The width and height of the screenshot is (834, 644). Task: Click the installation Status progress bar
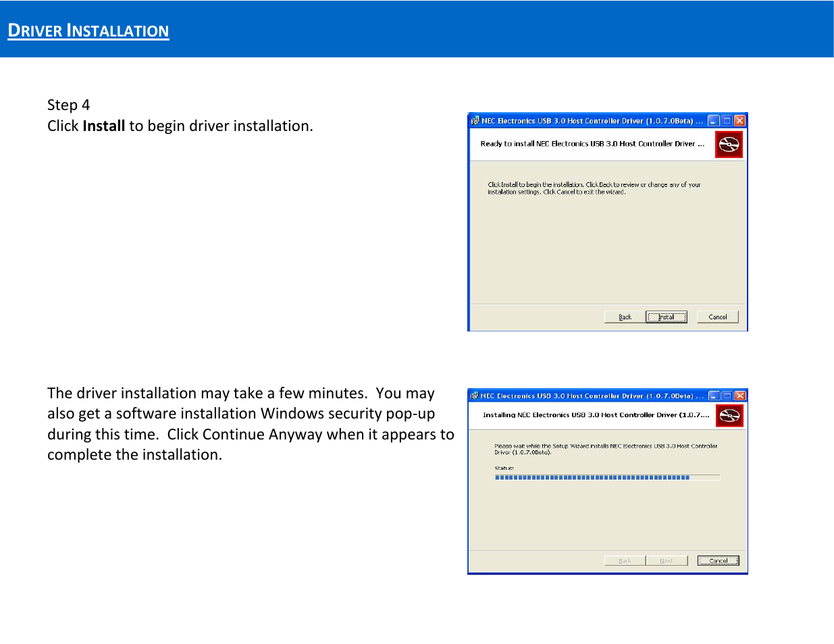pyautogui.click(x=607, y=477)
